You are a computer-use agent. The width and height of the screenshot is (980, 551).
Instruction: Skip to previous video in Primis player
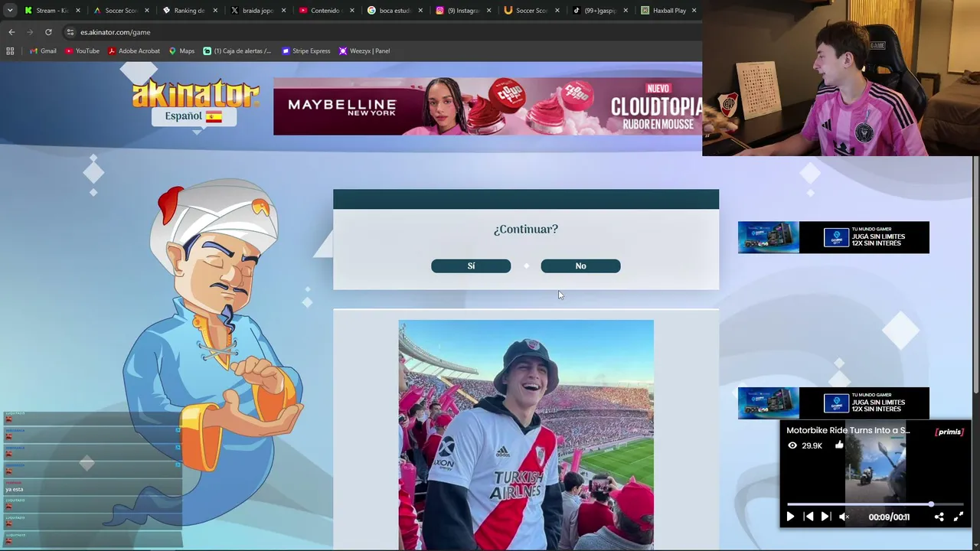(808, 517)
